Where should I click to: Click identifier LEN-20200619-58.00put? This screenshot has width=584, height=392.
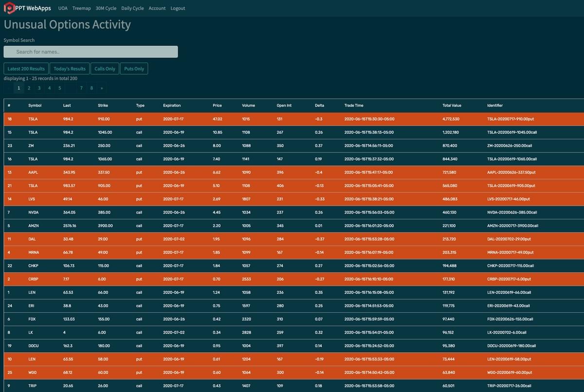pyautogui.click(x=509, y=359)
